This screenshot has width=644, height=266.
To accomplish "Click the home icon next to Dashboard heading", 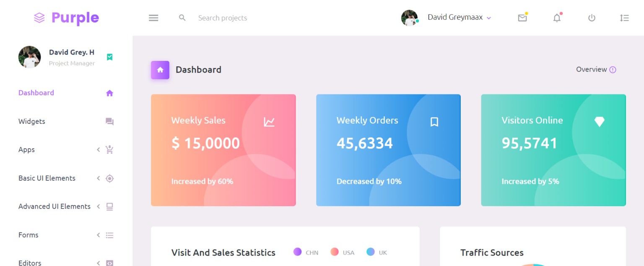I will (x=160, y=70).
